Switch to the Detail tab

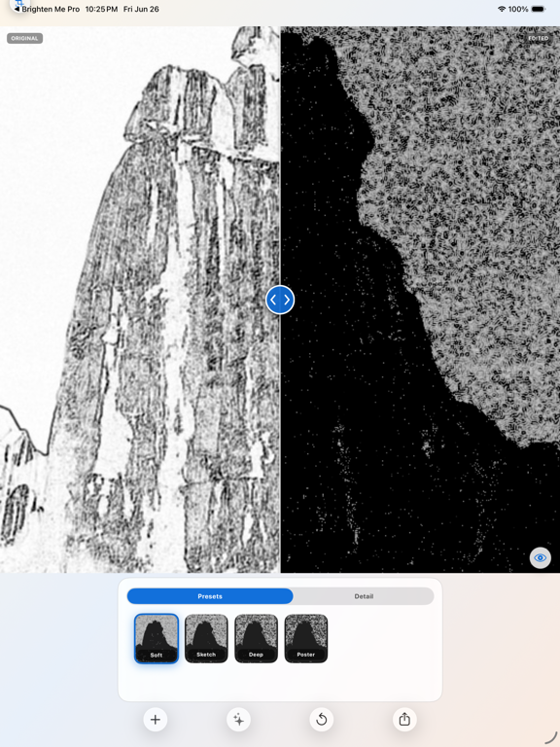364,596
